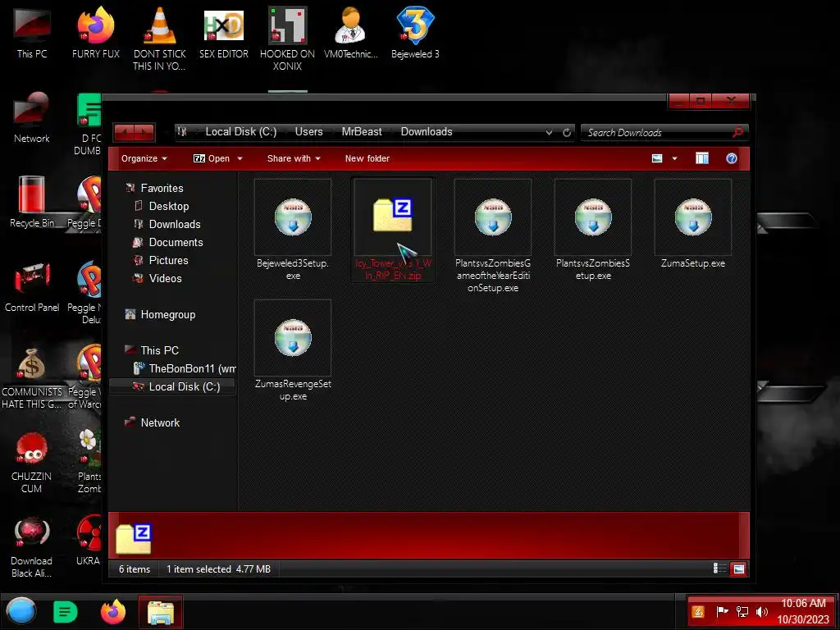Refresh the Downloads folder view

coord(567,132)
